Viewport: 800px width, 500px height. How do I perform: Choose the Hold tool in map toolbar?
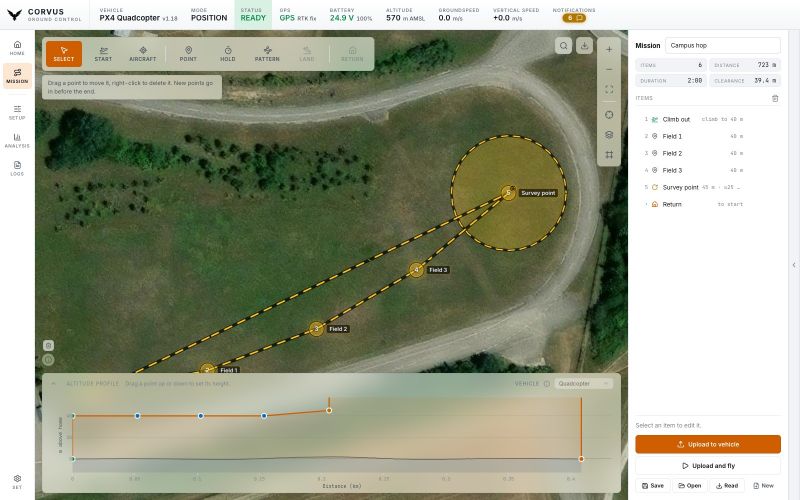(228, 54)
